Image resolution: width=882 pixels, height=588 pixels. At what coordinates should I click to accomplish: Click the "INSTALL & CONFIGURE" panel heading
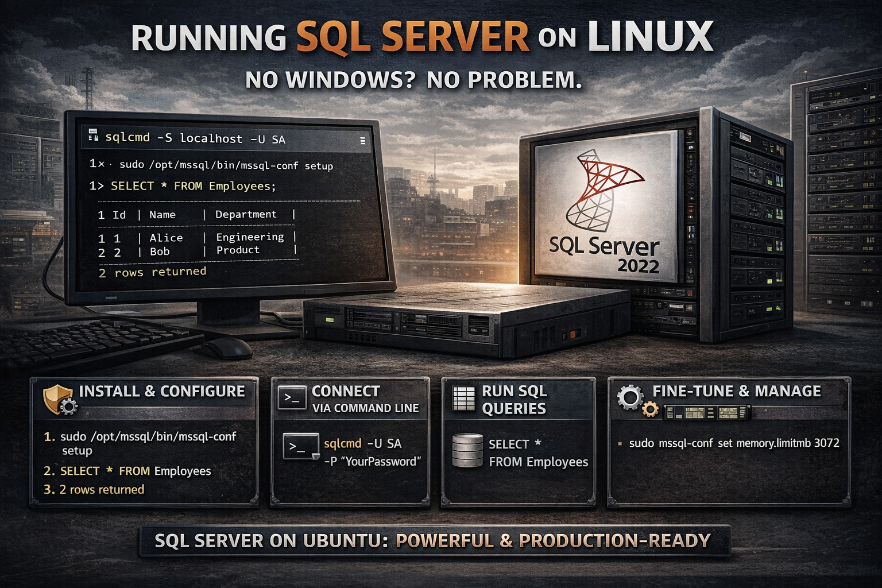(162, 392)
